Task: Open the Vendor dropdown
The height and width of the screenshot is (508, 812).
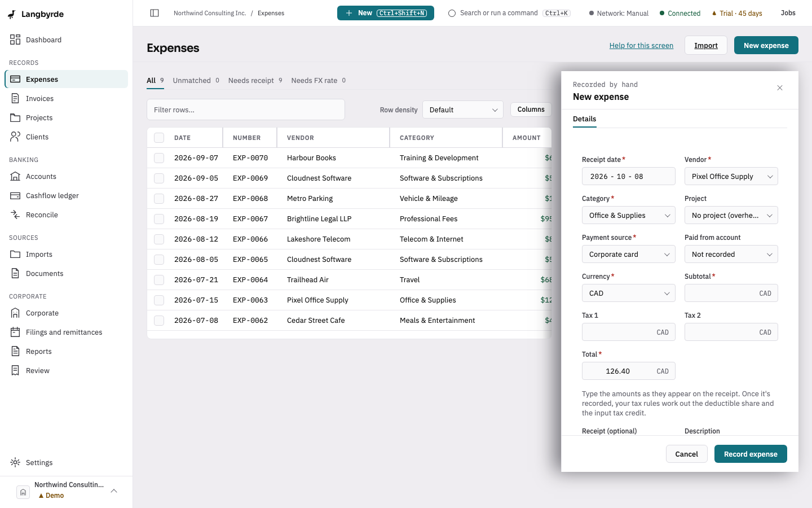Action: 731,176
